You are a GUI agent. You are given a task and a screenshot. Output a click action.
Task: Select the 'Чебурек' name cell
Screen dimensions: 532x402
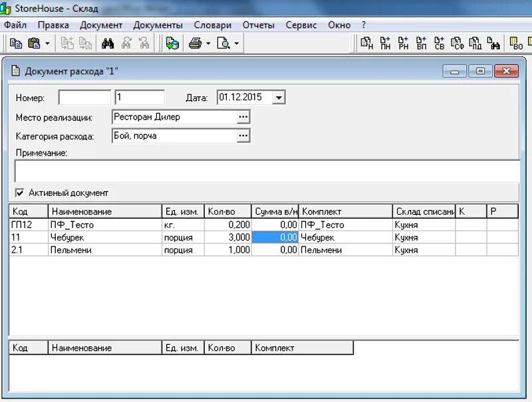(x=105, y=237)
